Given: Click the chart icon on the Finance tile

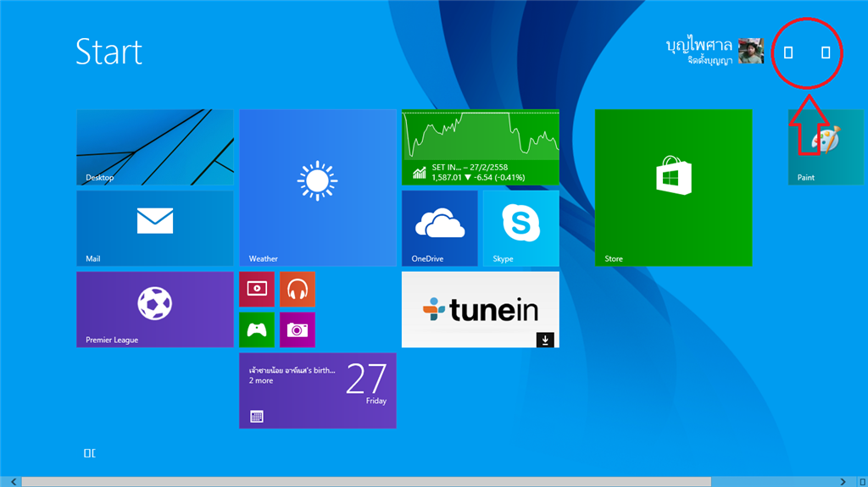Looking at the screenshot, I should pyautogui.click(x=420, y=173).
